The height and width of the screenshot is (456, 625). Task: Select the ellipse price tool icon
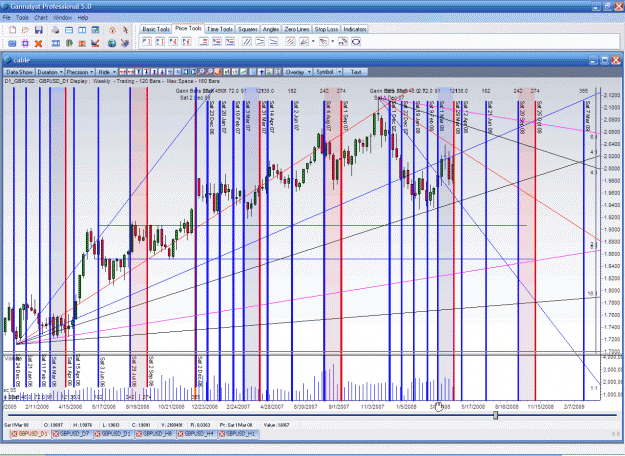tap(356, 41)
